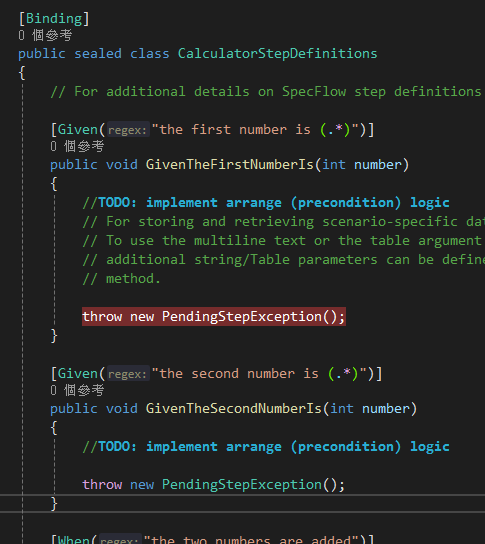Viewport: 485px width, 544px height.
Task: Click the 'void' keyword in GivenTheFirstNumberIs signature
Action: [122, 165]
